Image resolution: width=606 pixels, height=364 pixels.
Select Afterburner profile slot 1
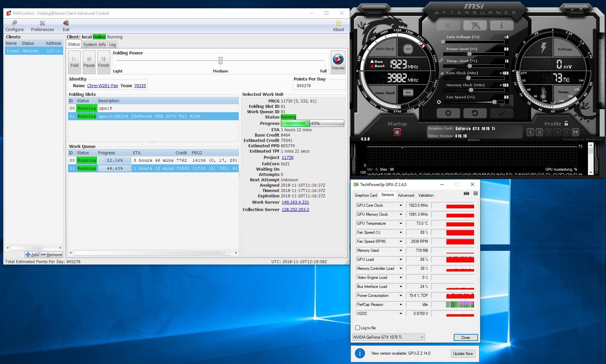pyautogui.click(x=530, y=132)
